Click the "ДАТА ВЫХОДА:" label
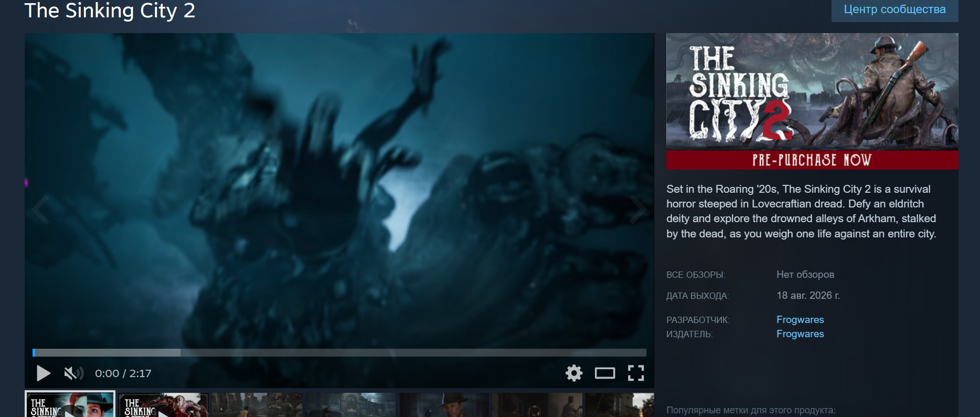Viewport: 980px width, 417px height. click(x=697, y=296)
